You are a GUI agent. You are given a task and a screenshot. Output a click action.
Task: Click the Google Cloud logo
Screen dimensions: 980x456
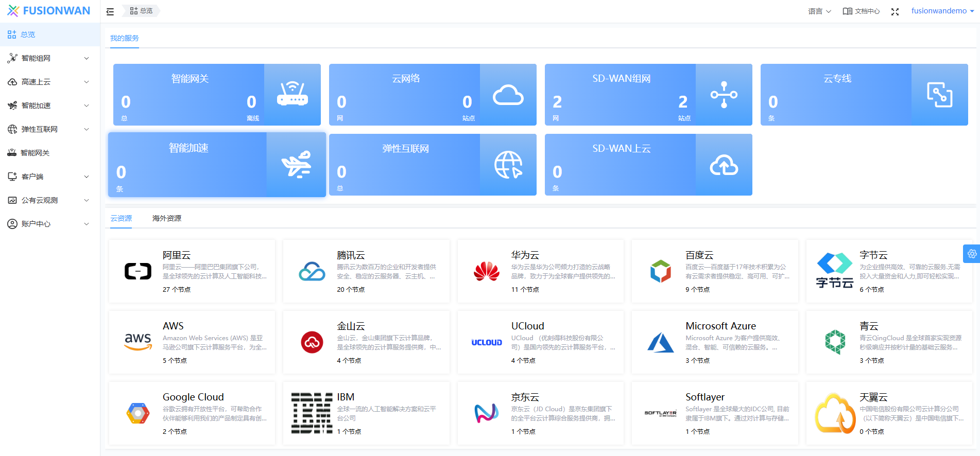[138, 413]
